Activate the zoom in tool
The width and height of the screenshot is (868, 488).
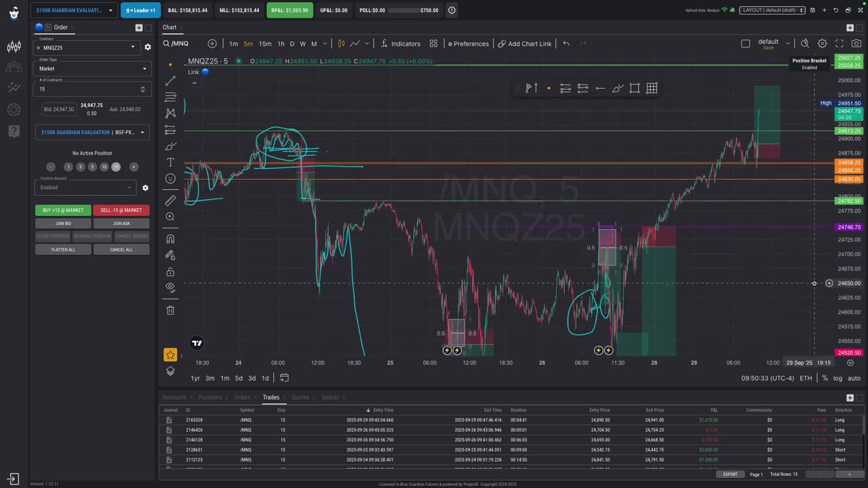170,217
